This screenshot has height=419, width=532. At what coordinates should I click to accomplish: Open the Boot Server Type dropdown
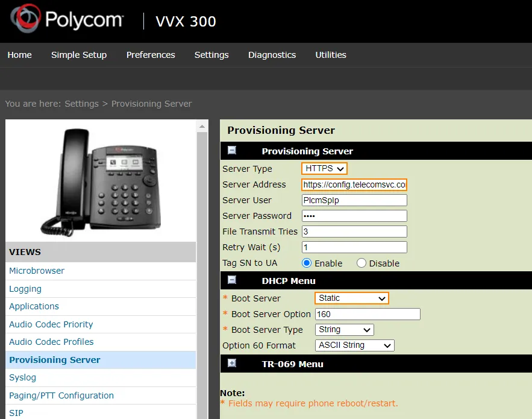click(345, 330)
